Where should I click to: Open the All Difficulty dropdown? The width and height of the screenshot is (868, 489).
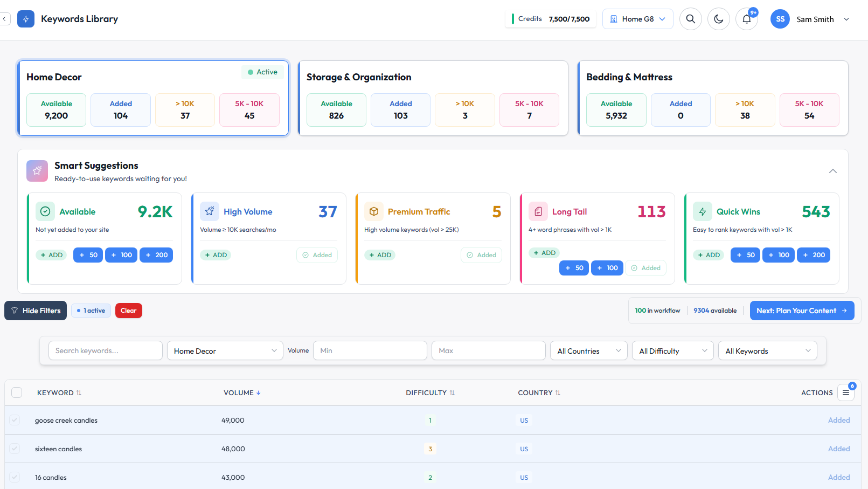pyautogui.click(x=672, y=350)
